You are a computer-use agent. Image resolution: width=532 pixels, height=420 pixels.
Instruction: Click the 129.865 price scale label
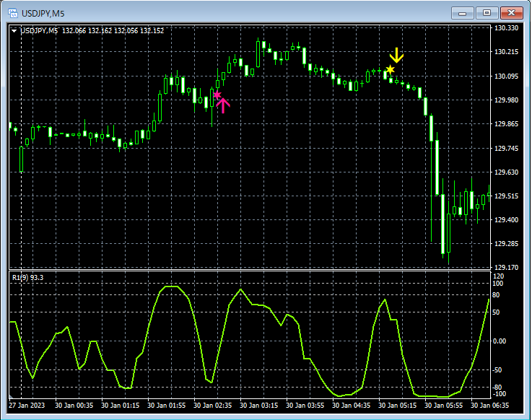[x=507, y=124]
